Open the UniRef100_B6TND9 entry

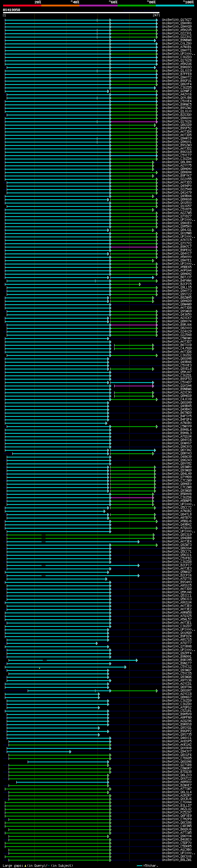(176, 413)
